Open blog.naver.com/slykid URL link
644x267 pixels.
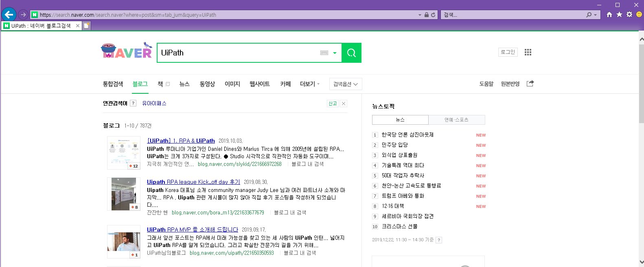(x=239, y=164)
